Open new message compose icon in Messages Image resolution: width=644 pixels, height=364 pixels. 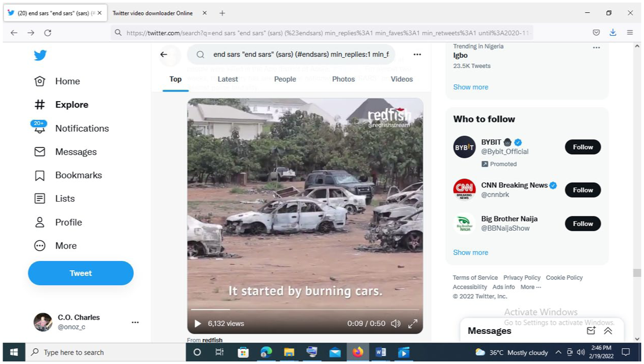591,331
